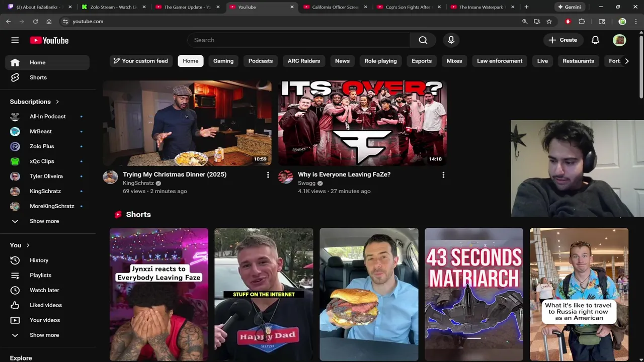Go back in browser history
Viewport: 644px width, 362px height.
pyautogui.click(x=9, y=22)
